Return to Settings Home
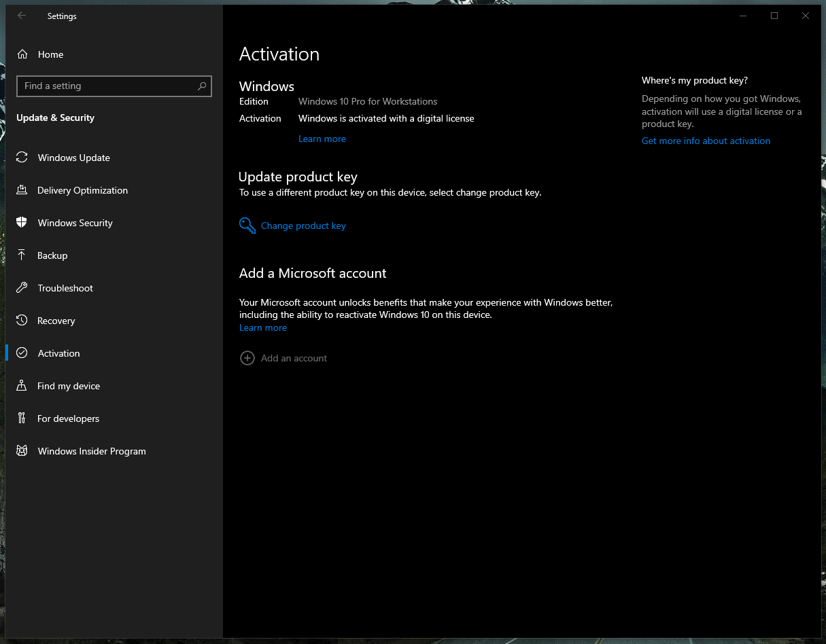Viewport: 826px width, 644px height. pos(114,54)
